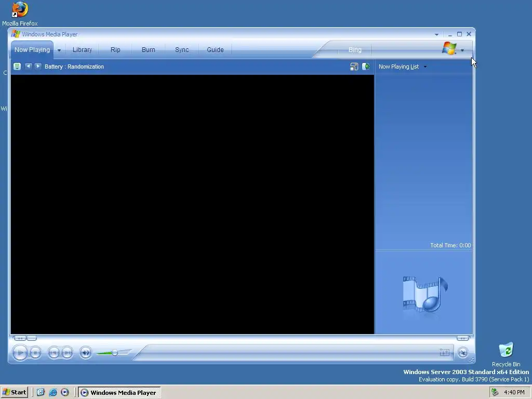Adjust the volume slider

pyautogui.click(x=114, y=353)
